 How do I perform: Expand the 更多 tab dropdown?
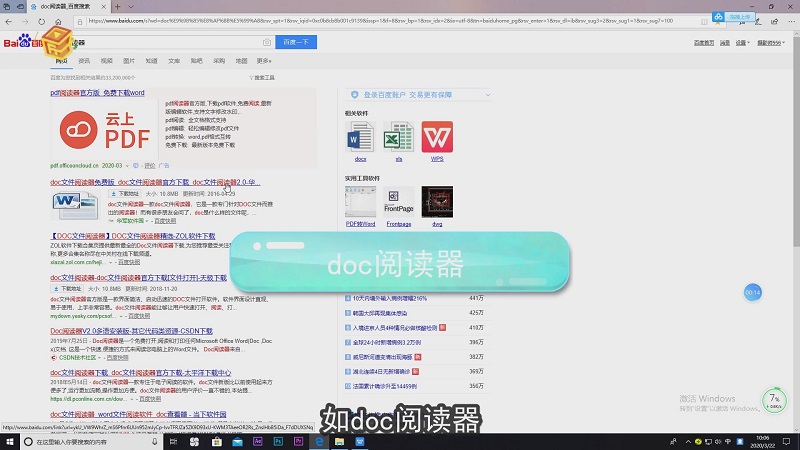(x=262, y=61)
